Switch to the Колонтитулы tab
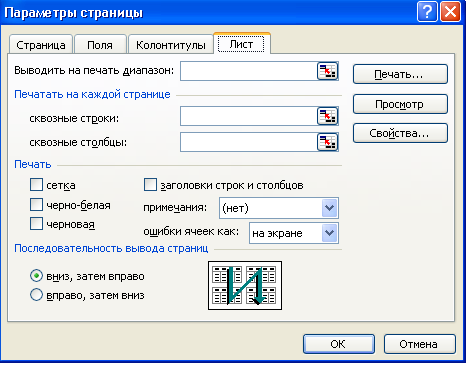The height and width of the screenshot is (365, 468). pyautogui.click(x=171, y=45)
